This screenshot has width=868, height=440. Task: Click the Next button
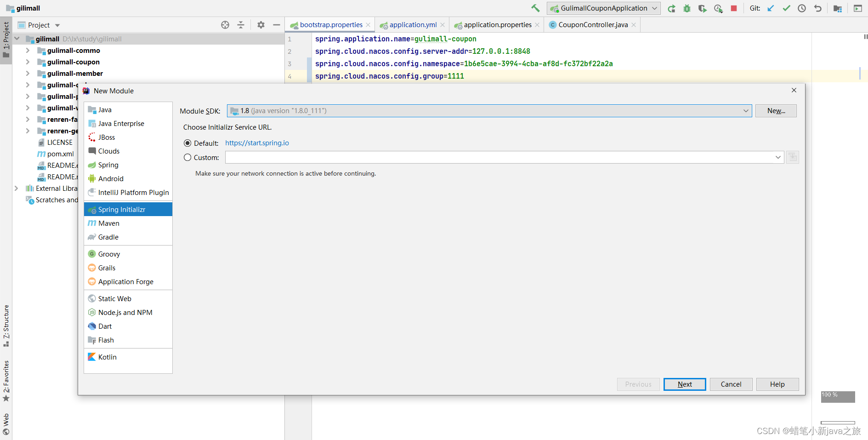(685, 384)
